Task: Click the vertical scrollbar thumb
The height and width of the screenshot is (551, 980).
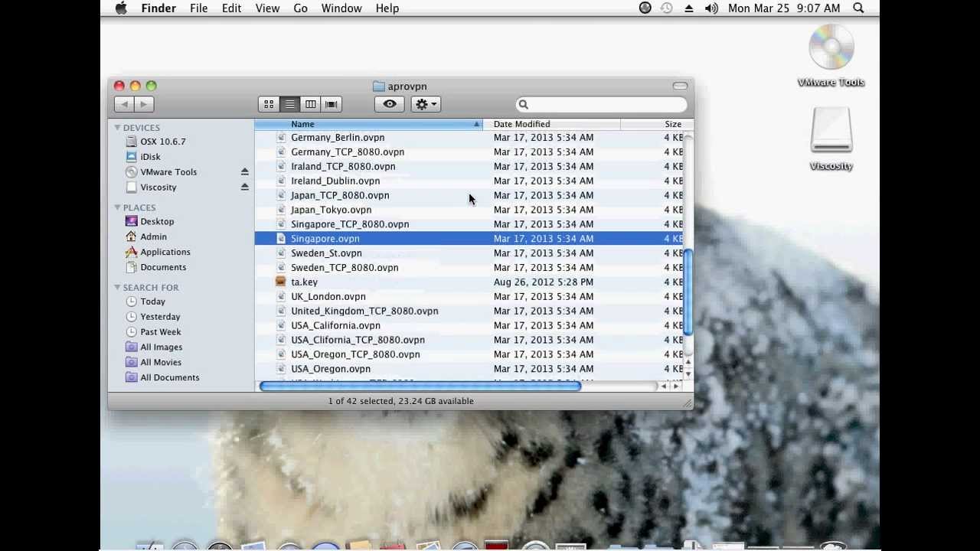Action: 688,292
